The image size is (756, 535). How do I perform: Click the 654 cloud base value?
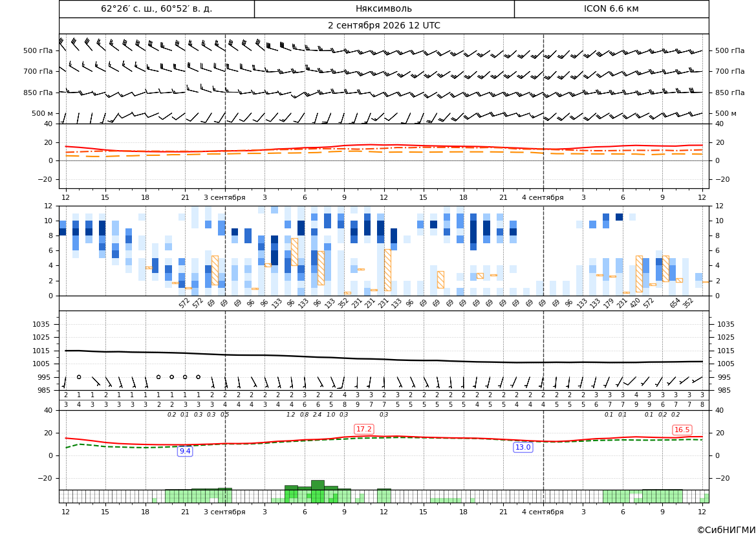[x=675, y=303]
